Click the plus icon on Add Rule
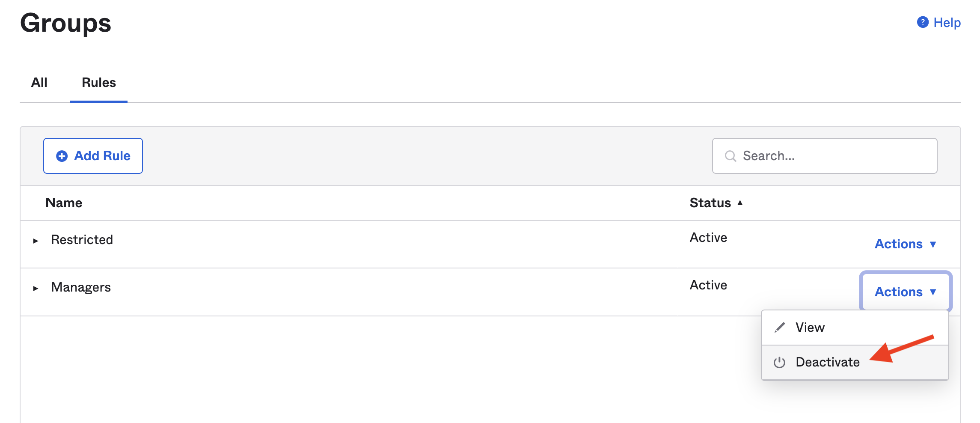The height and width of the screenshot is (423, 980). click(x=62, y=156)
